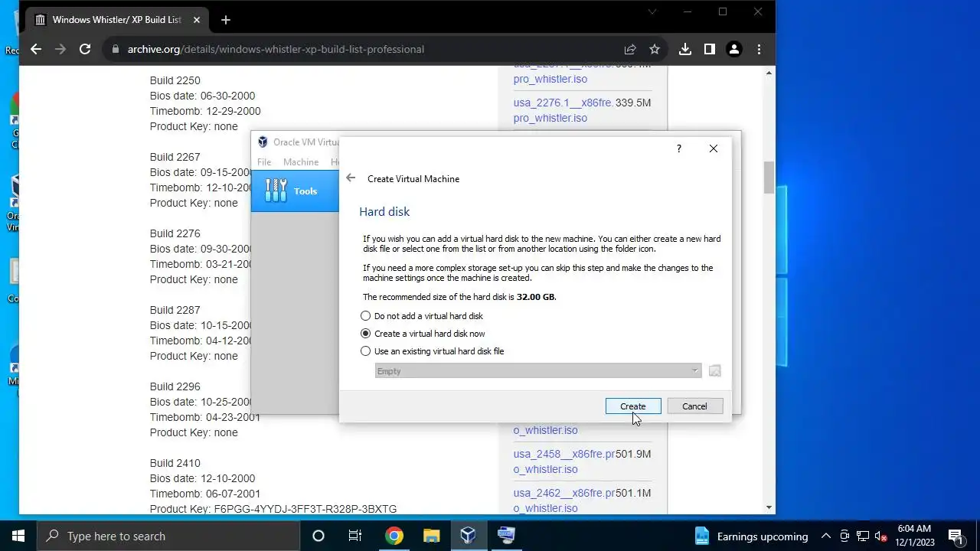980x551 pixels.
Task: Click the 'Timebomb: 12-29-2000' line
Action: tap(205, 111)
